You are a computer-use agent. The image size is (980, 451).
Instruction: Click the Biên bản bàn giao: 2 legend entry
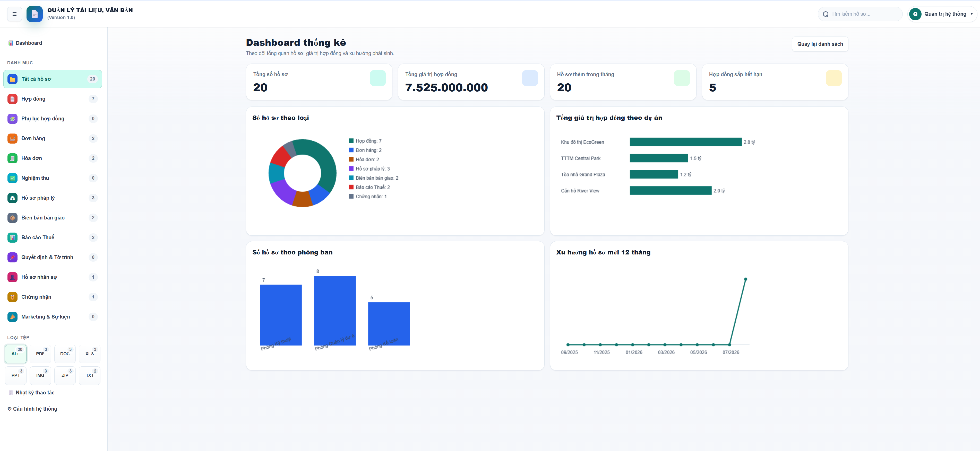coord(374,178)
